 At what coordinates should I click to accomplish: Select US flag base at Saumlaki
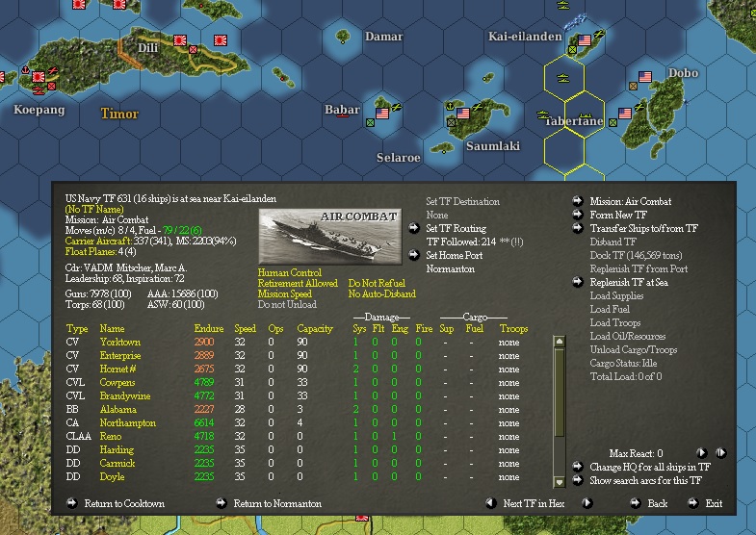[x=463, y=114]
